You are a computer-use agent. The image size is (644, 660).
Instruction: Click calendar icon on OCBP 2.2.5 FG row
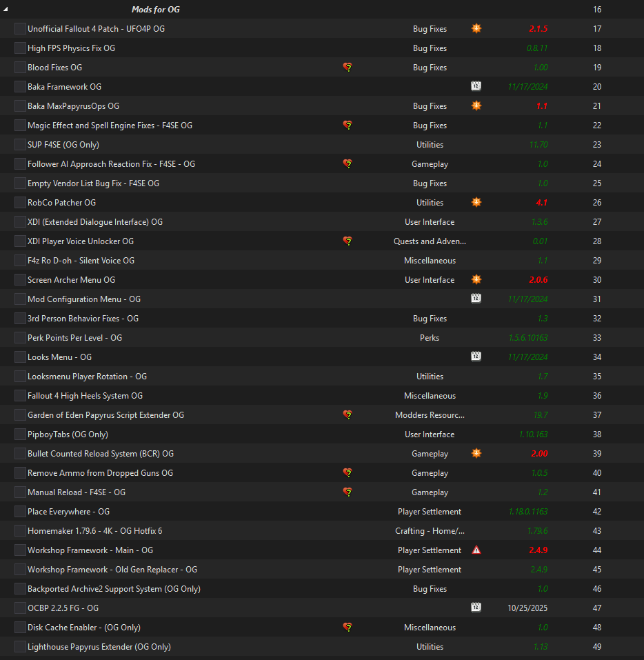coord(476,608)
